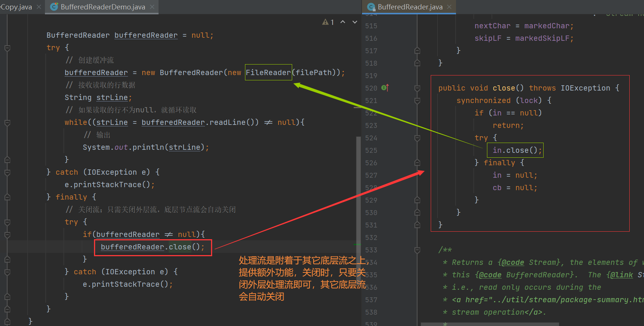Image resolution: width=644 pixels, height=326 pixels.
Task: Click '@code BufferedReader' tag in the Javadoc
Action: coord(525,275)
